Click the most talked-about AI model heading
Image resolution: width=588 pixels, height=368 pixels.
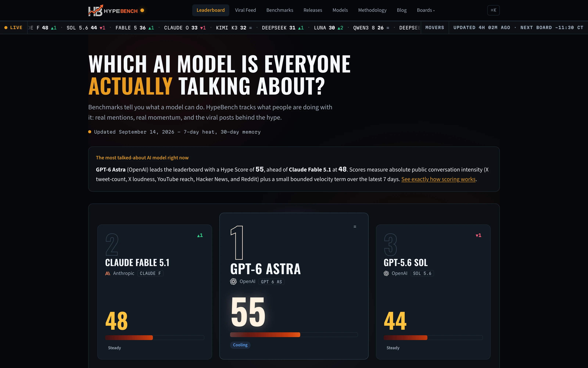[x=142, y=158]
